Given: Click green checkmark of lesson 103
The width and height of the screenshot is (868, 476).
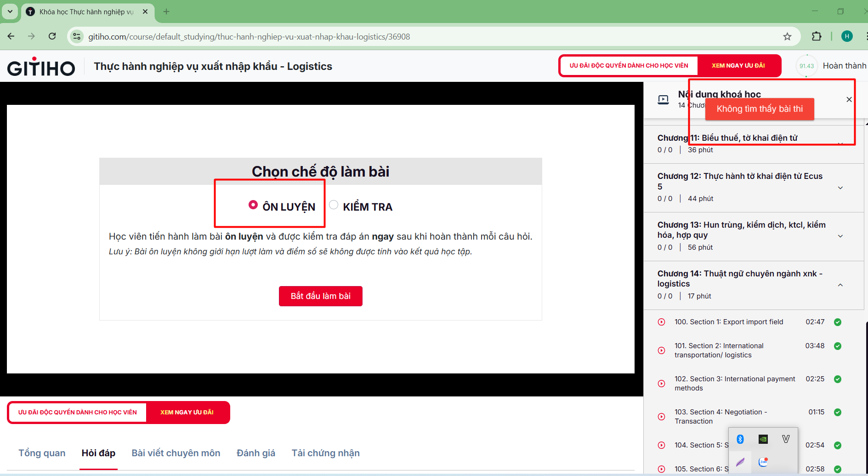Looking at the screenshot, I should [838, 412].
